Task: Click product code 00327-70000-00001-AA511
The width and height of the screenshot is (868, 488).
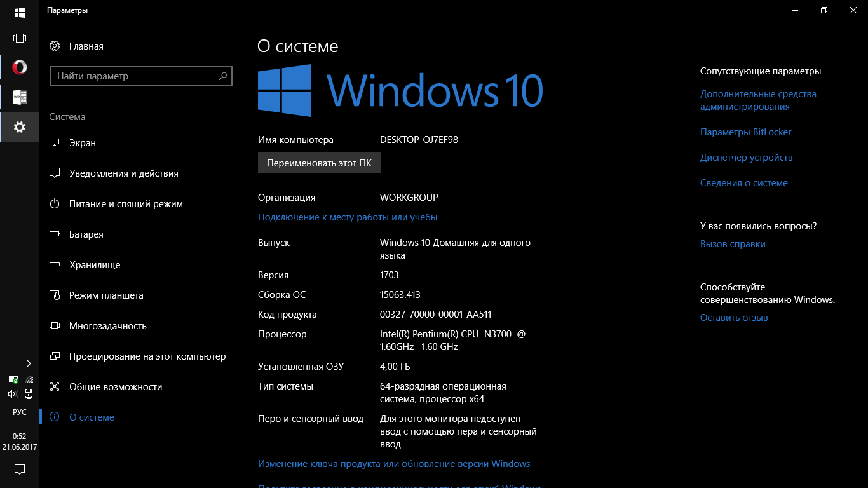Action: 435,315
